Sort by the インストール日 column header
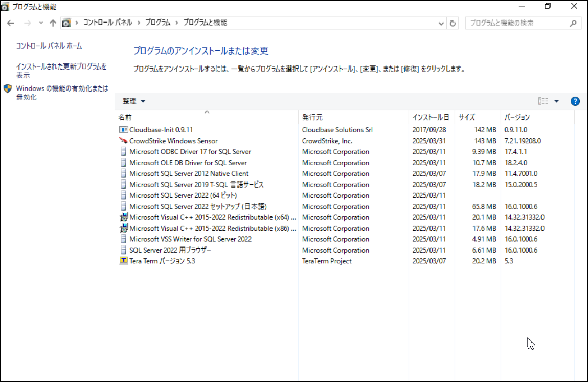 (431, 117)
